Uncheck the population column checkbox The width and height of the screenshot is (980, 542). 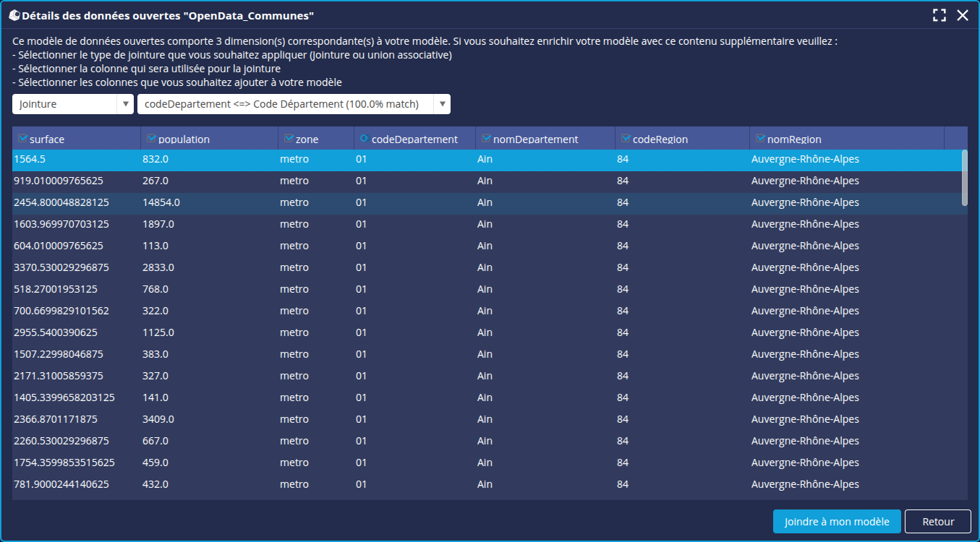click(x=151, y=139)
